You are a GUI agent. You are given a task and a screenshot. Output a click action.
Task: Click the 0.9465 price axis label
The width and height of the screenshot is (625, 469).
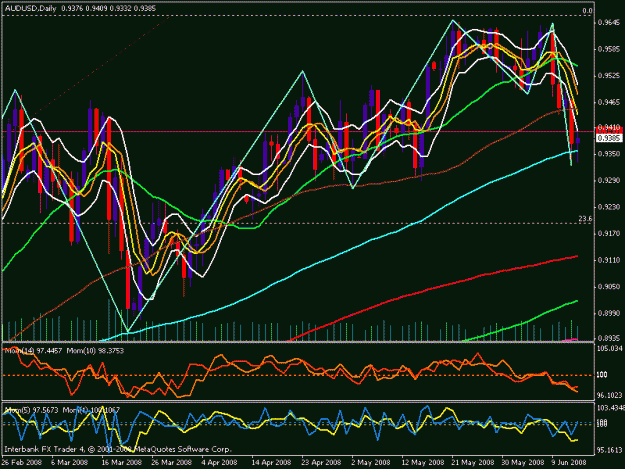point(609,102)
